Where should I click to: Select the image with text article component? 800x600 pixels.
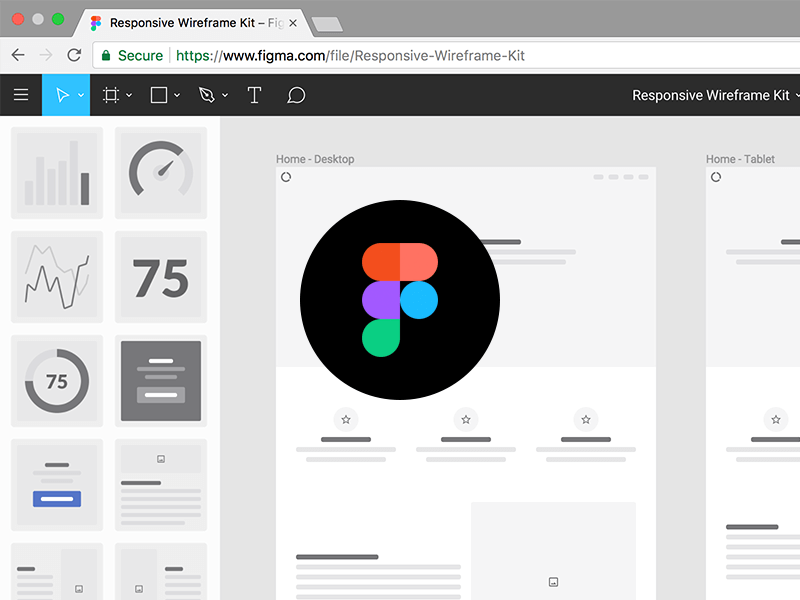point(161,485)
